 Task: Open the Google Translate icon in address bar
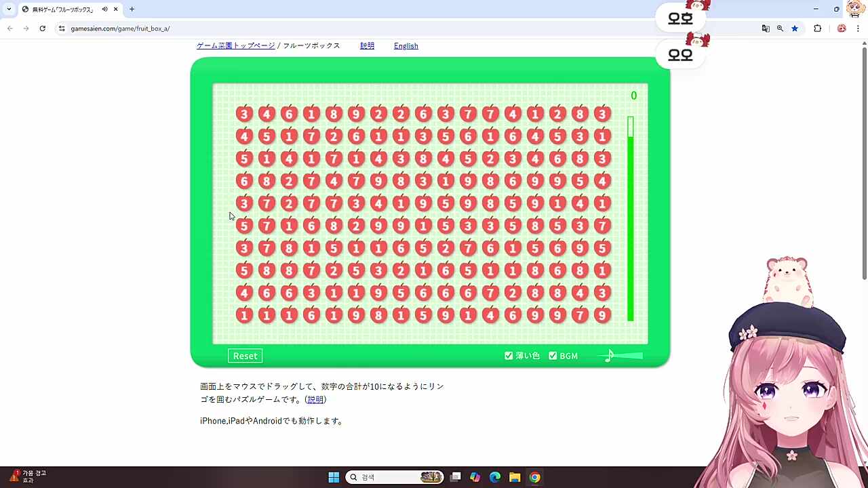(766, 28)
